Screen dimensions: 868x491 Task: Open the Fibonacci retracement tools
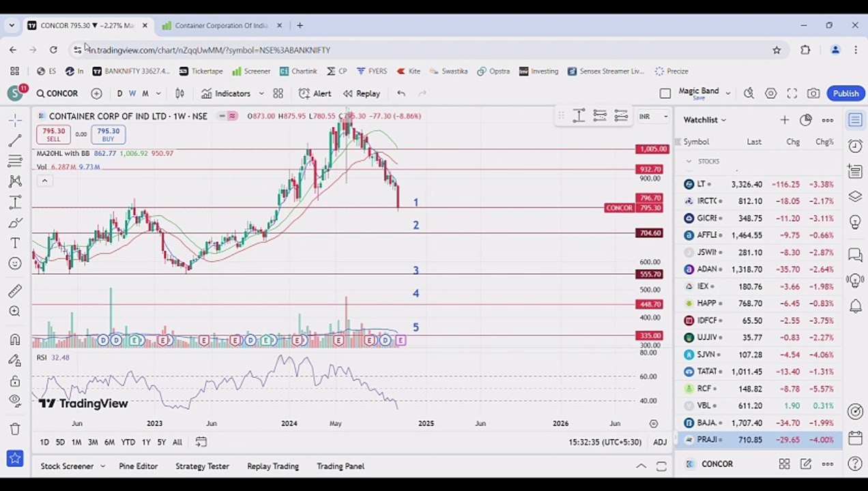point(15,161)
